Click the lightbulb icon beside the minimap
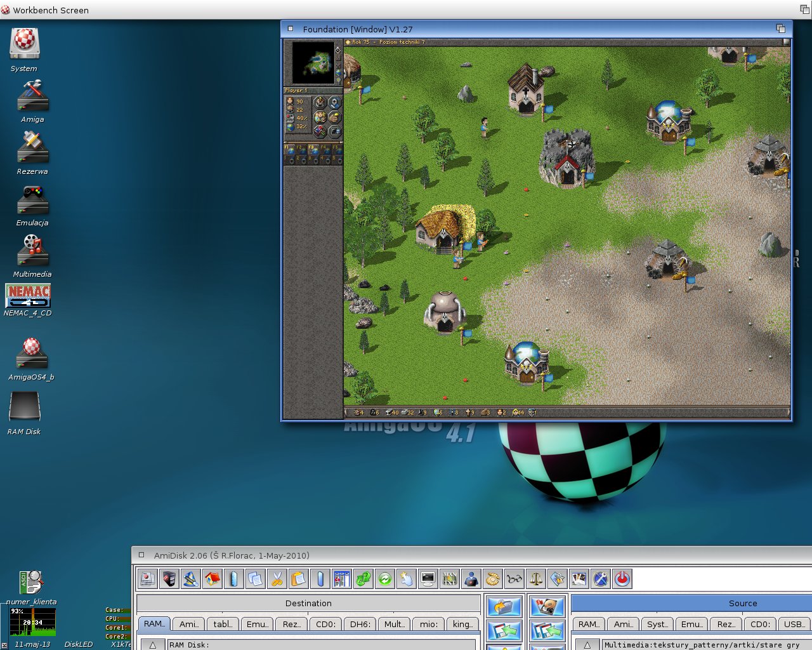This screenshot has height=650, width=812. pos(338,81)
